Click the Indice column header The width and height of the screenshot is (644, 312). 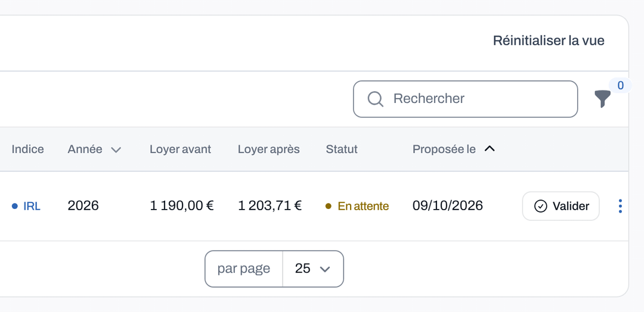(27, 149)
